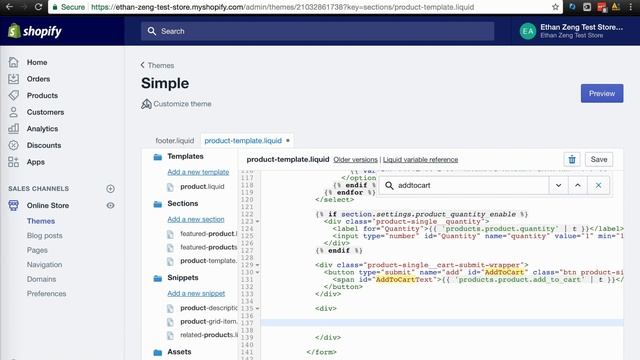The width and height of the screenshot is (640, 360).
Task: Open related-products snippet file
Action: 208,335
